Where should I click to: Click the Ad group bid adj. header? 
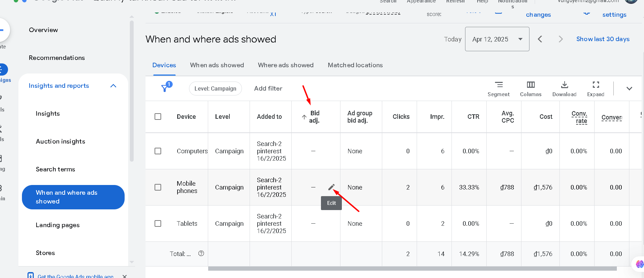click(360, 117)
